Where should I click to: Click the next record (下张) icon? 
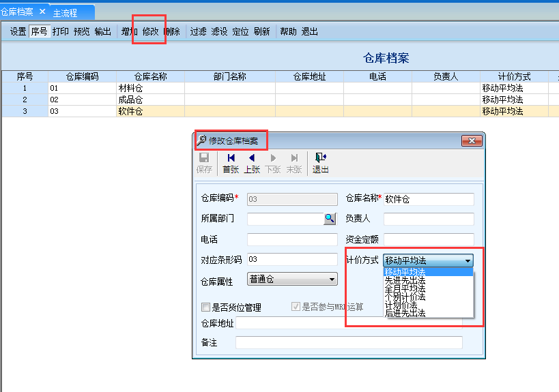[x=273, y=158]
